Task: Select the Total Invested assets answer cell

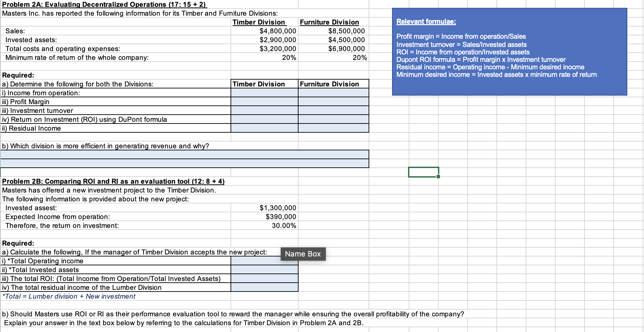Action: point(265,269)
